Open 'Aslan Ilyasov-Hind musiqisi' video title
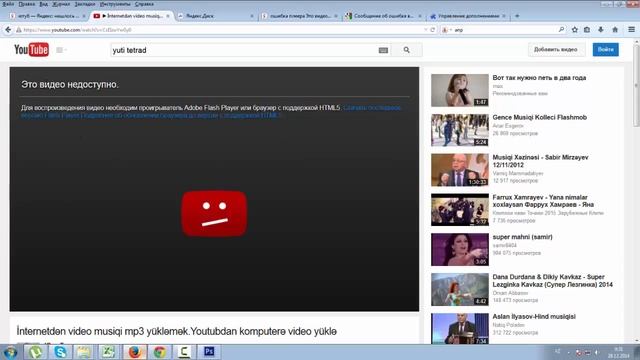 534,316
